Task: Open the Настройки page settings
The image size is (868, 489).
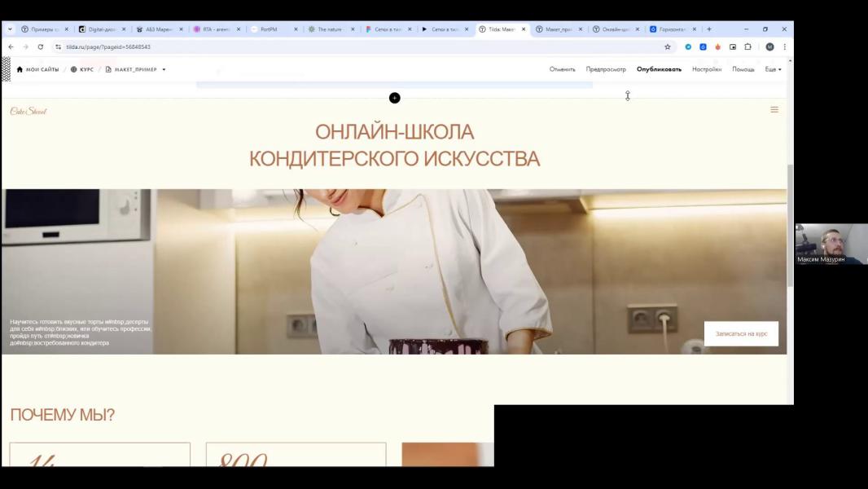Action: [x=707, y=69]
